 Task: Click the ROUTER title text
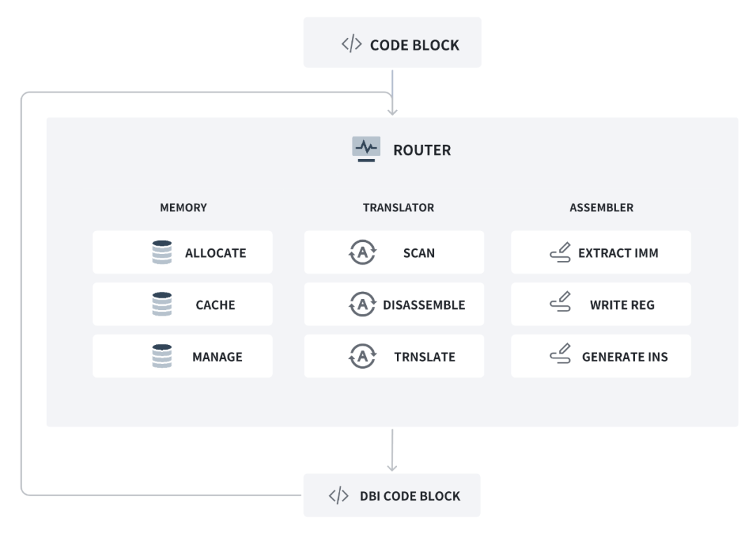(421, 150)
